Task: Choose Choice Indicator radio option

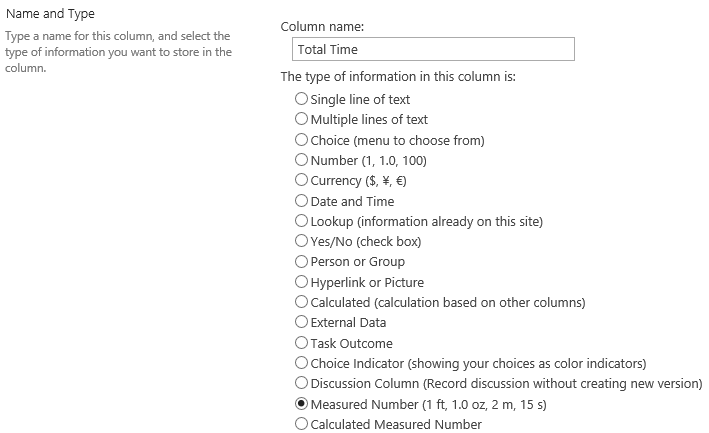Action: 301,362
